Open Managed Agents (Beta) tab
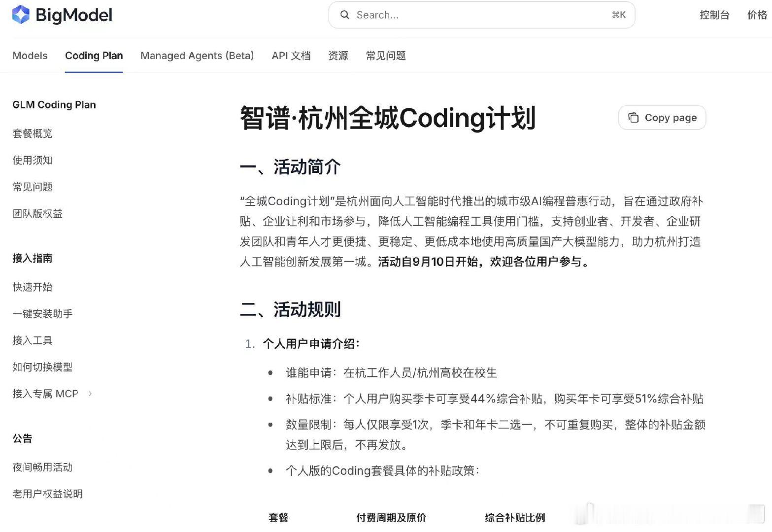Viewport: 772px width, 532px height. pos(197,56)
